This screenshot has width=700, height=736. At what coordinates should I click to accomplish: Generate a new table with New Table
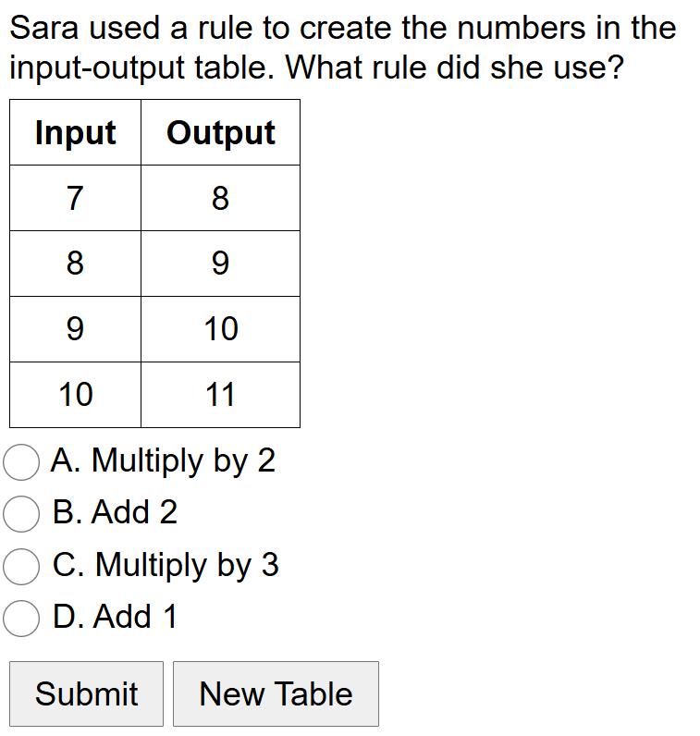pyautogui.click(x=276, y=693)
